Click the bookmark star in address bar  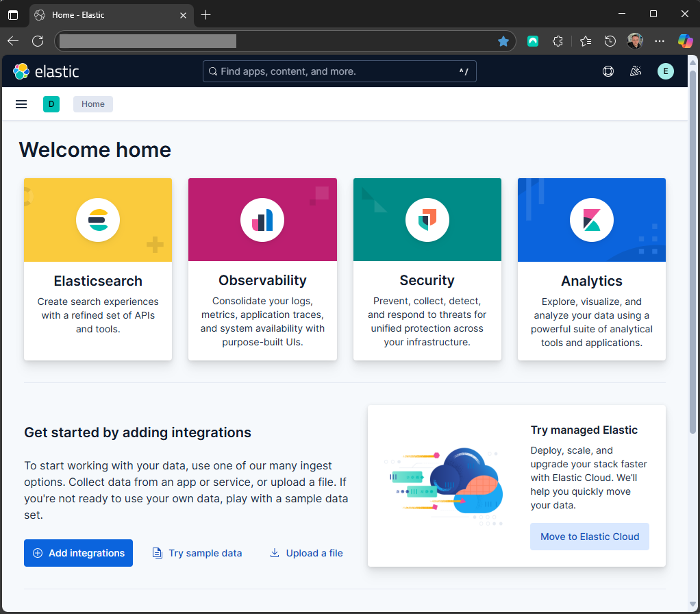click(503, 41)
